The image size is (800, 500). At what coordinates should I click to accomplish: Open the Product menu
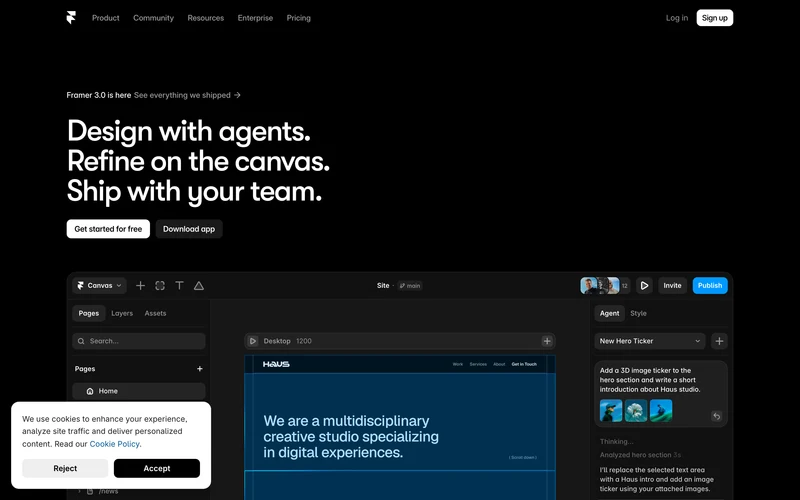(106, 18)
